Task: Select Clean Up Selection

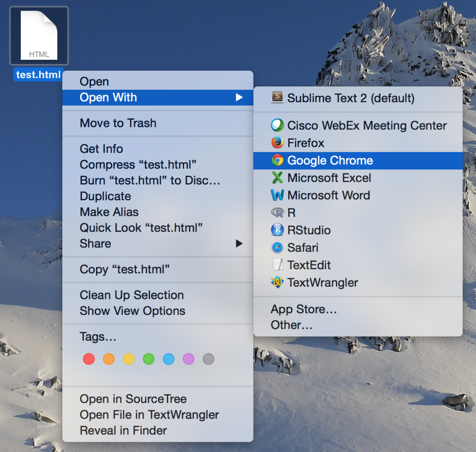Action: tap(158, 295)
